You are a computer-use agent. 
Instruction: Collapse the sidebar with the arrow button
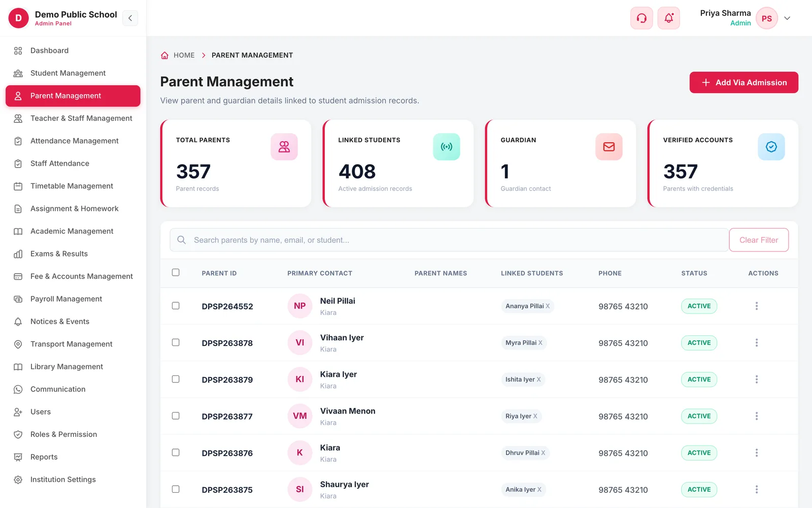pos(130,18)
